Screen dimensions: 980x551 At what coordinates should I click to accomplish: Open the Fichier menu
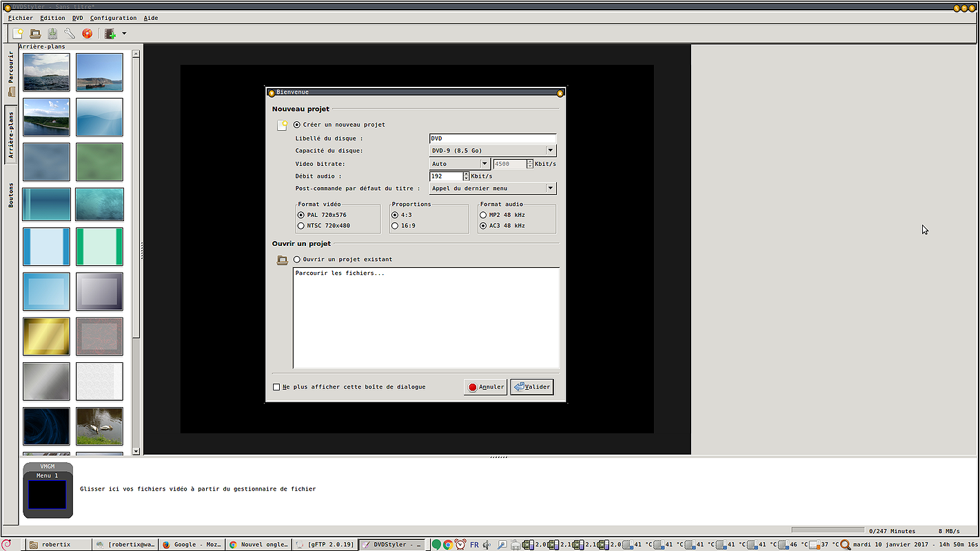coord(21,18)
